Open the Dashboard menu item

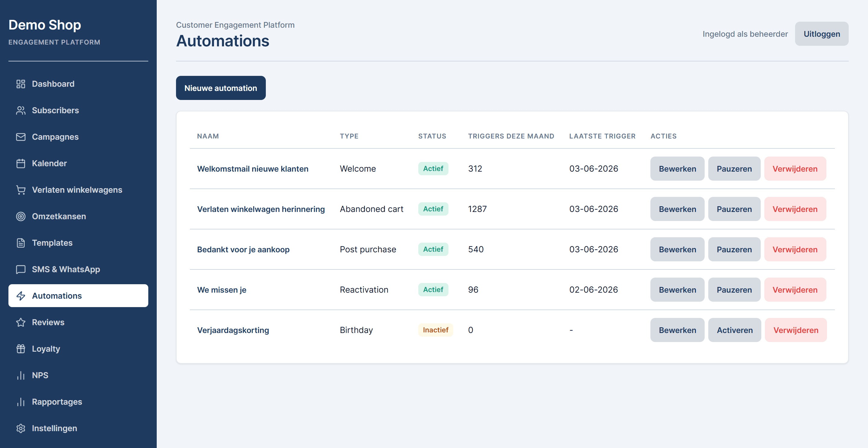coord(78,84)
